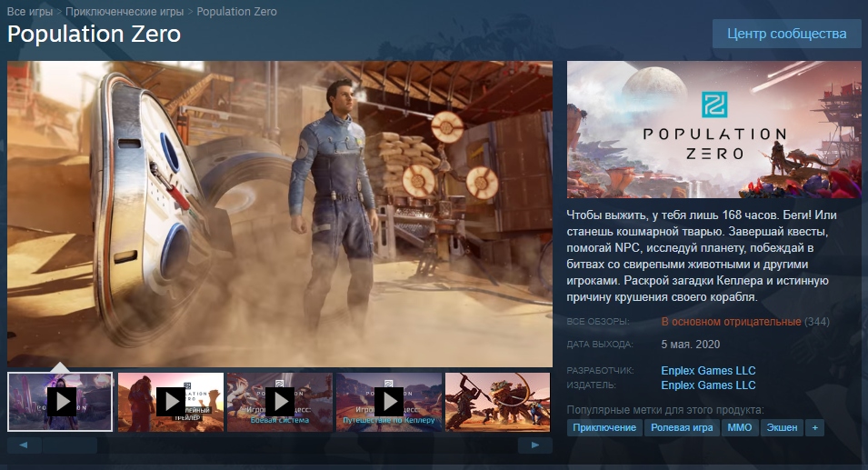Select the Экшен tag
The height and width of the screenshot is (470, 868).
[782, 427]
